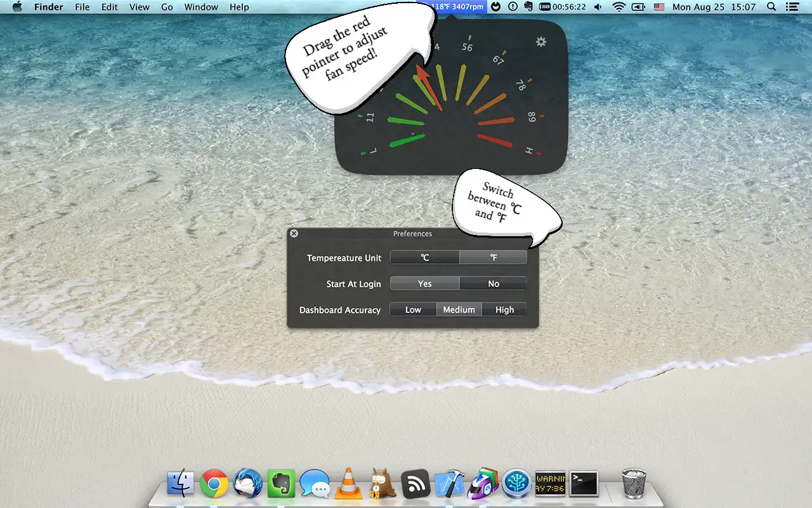Open the Console WARNING icon in Dock
The height and width of the screenshot is (508, 812).
550,484
